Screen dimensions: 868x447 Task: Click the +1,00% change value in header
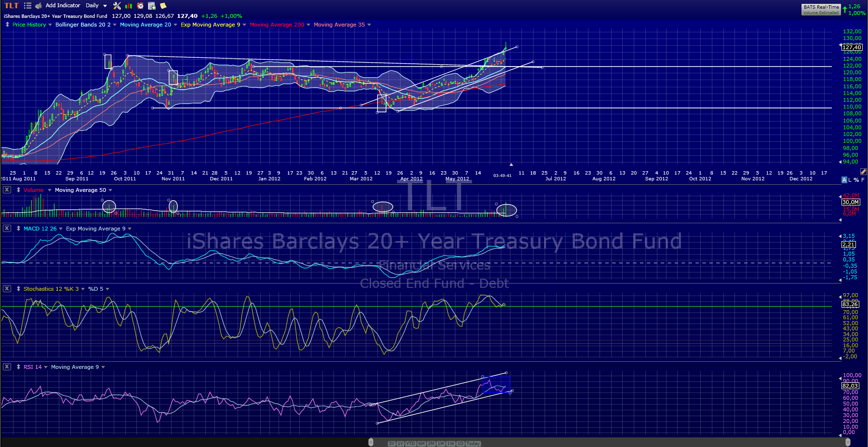tap(231, 16)
